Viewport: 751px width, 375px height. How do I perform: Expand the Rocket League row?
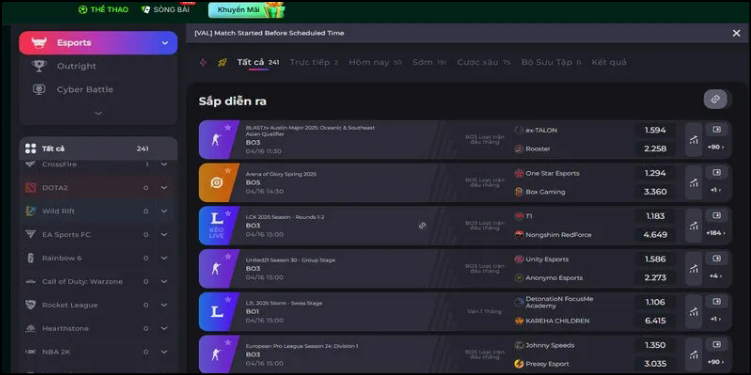click(x=164, y=305)
